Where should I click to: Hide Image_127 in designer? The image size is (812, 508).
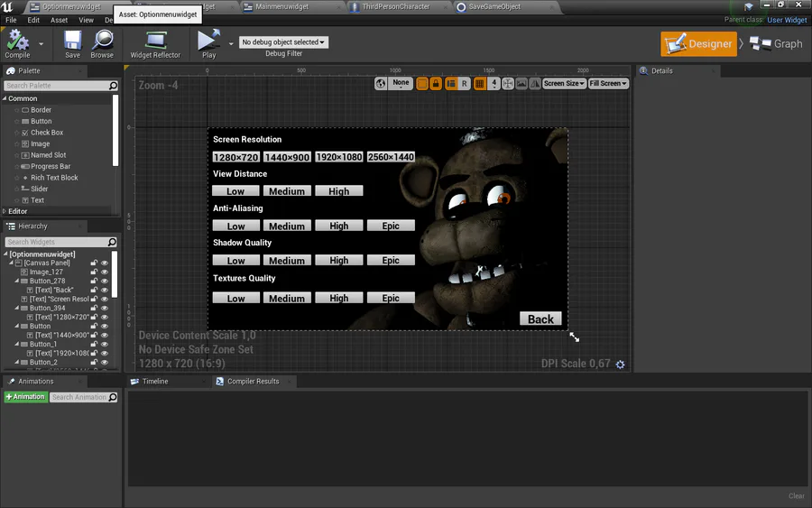(x=104, y=272)
